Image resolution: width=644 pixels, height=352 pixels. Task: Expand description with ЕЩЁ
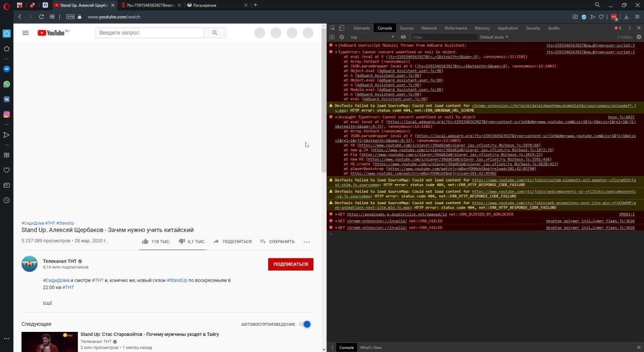(47, 303)
